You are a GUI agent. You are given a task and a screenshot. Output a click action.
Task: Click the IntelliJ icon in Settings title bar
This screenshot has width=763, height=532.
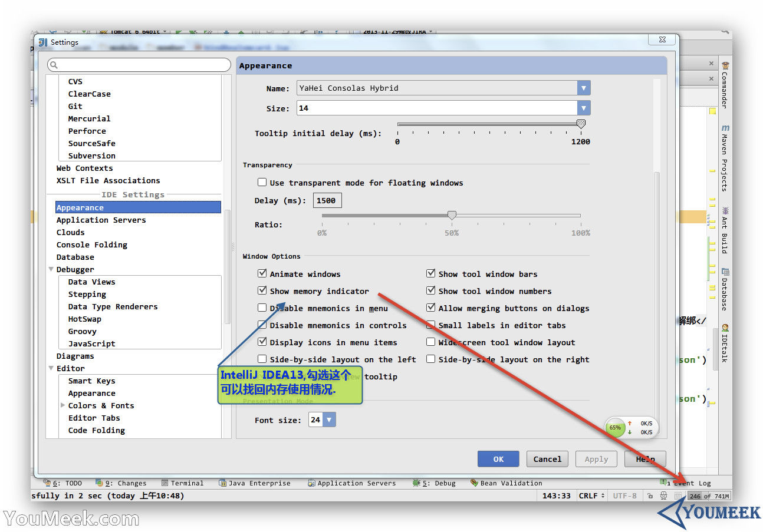(x=43, y=42)
